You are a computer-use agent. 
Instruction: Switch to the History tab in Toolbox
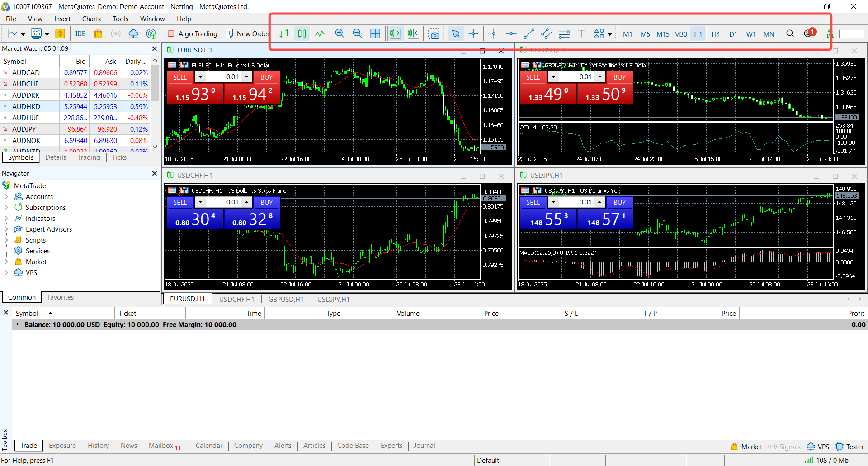[x=98, y=446]
